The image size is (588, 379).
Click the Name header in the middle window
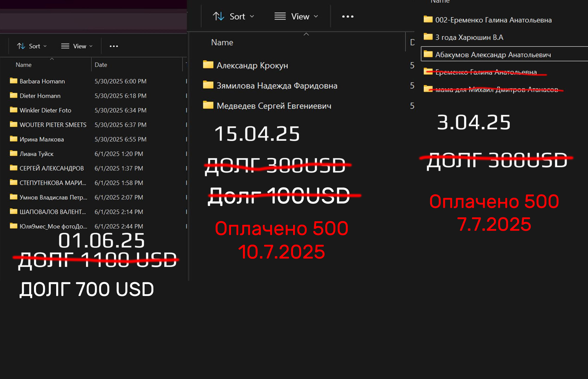222,42
